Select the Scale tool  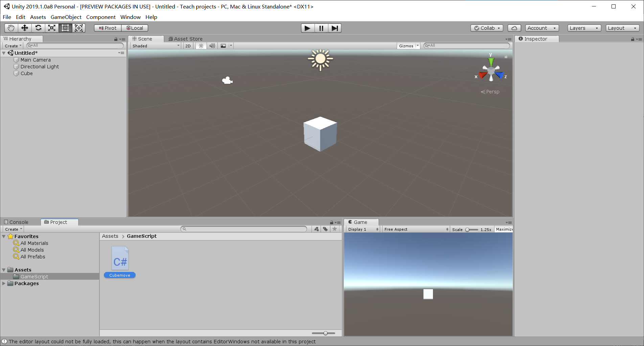pyautogui.click(x=51, y=28)
